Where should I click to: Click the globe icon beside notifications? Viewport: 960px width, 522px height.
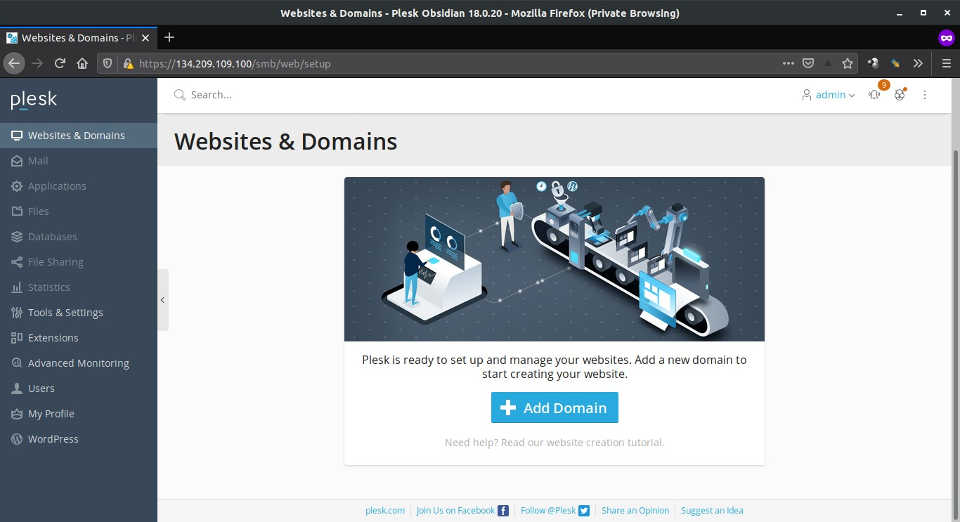coord(899,94)
